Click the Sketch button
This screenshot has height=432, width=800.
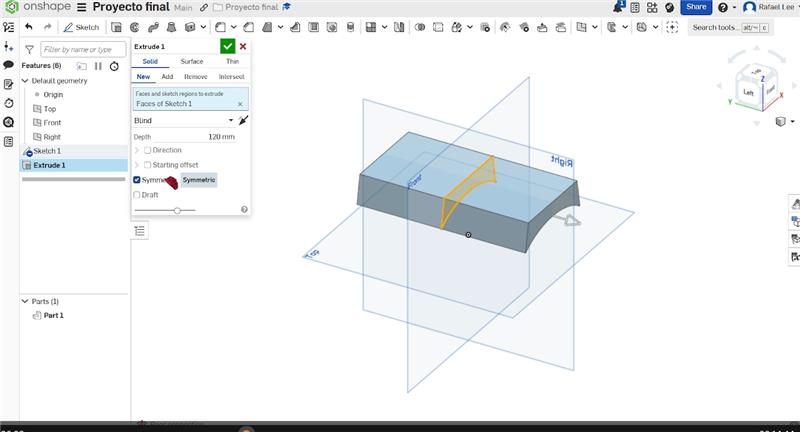tap(81, 27)
